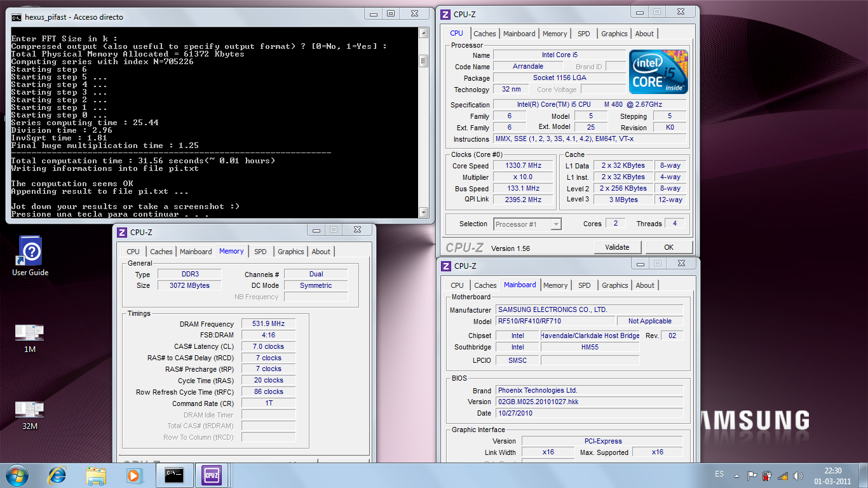Click the Command Rate value 1T

tap(268, 403)
